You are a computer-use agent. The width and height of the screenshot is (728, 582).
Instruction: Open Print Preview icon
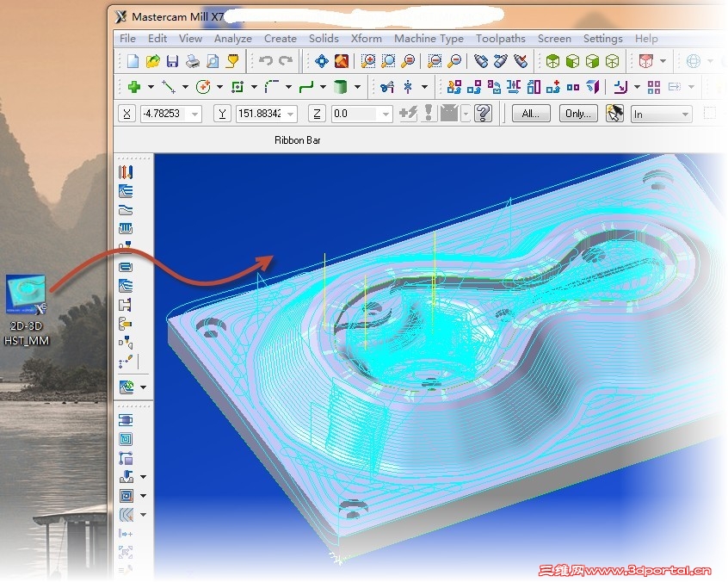[213, 61]
